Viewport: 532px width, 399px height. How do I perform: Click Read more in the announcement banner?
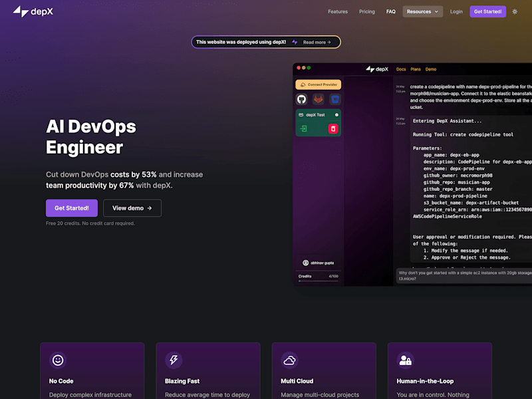pyautogui.click(x=317, y=43)
